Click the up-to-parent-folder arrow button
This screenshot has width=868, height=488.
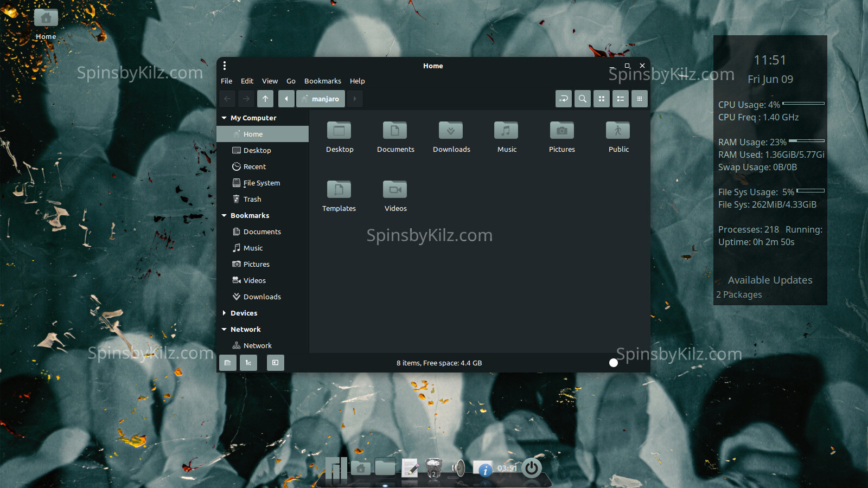265,99
